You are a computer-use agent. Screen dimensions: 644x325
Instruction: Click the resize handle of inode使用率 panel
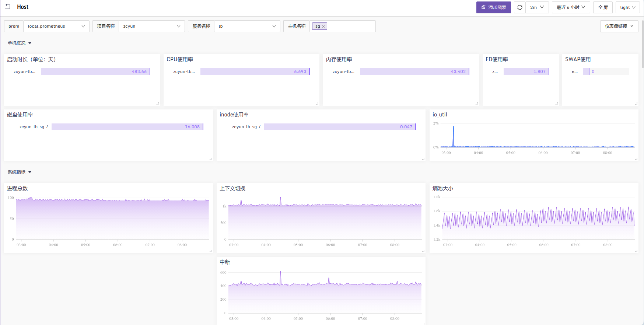[423, 159]
